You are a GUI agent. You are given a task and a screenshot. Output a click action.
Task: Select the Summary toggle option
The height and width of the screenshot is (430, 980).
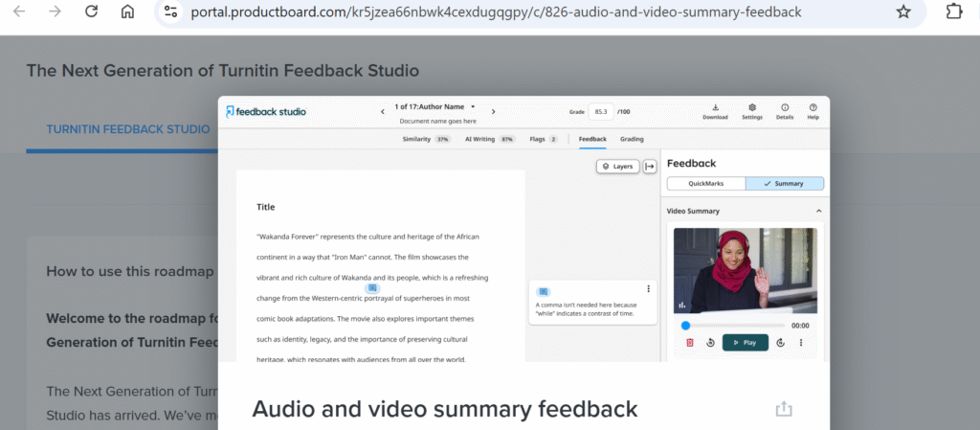[x=785, y=184]
